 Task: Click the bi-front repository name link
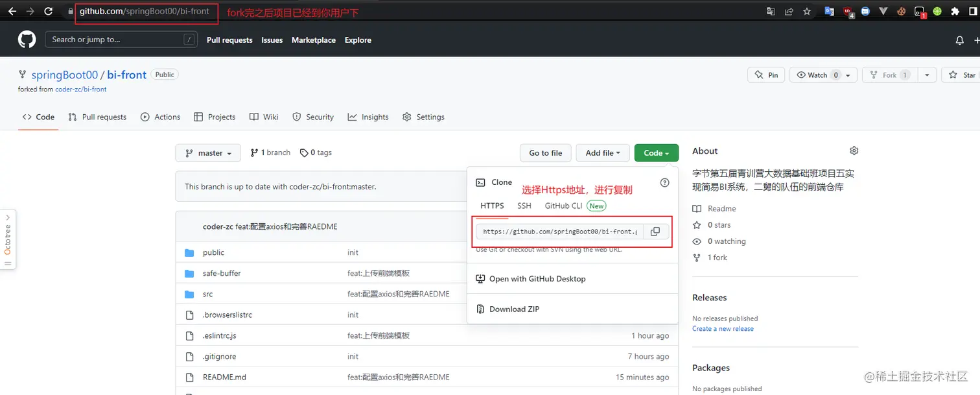coord(126,75)
